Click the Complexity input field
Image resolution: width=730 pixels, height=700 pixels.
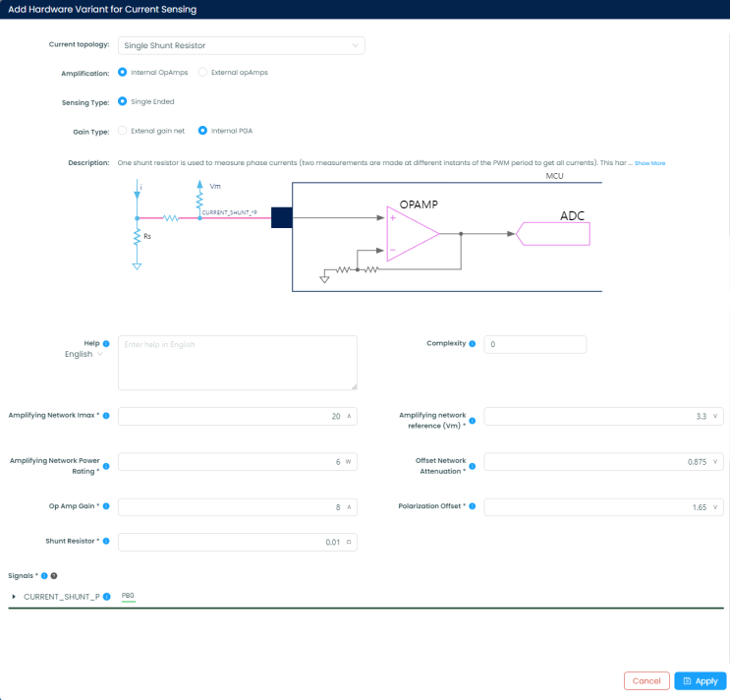[534, 345]
